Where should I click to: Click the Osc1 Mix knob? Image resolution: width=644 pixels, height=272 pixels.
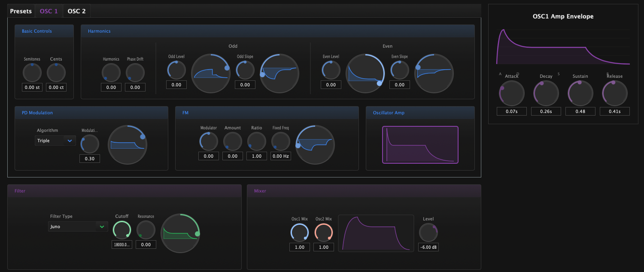pos(299,232)
